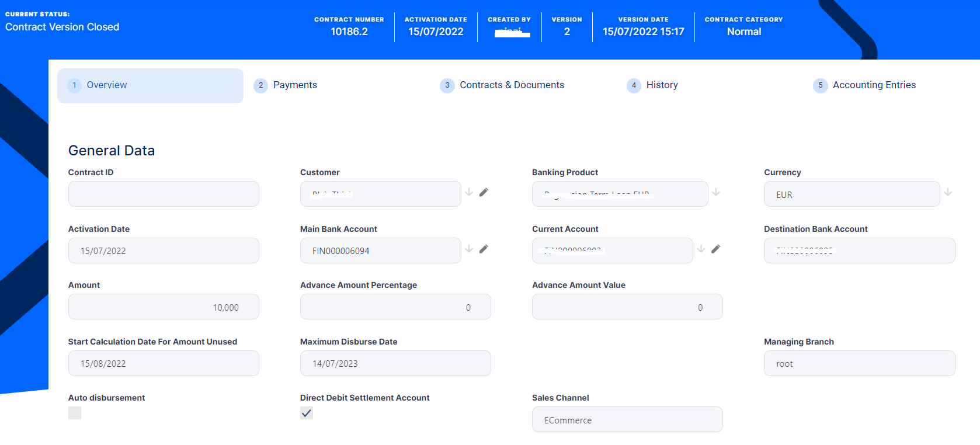The image size is (980, 445).
Task: Enable the Auto disbursement checkbox
Action: point(75,413)
